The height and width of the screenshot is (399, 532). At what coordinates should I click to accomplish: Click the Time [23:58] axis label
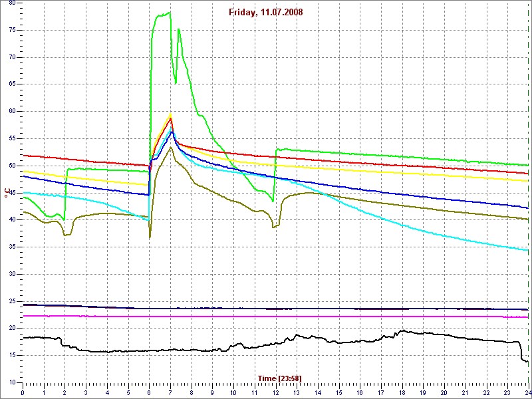tap(279, 378)
